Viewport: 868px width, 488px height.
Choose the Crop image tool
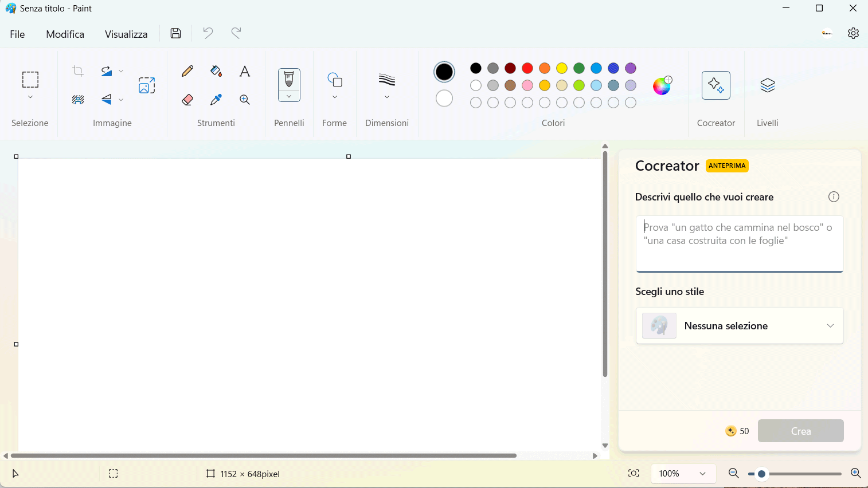click(x=78, y=71)
